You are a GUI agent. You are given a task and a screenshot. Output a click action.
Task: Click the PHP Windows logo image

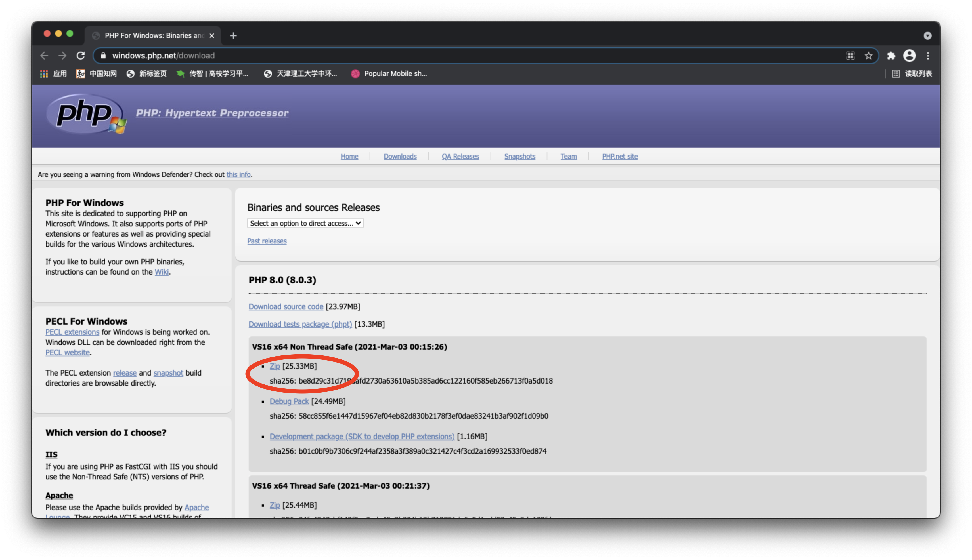86,114
